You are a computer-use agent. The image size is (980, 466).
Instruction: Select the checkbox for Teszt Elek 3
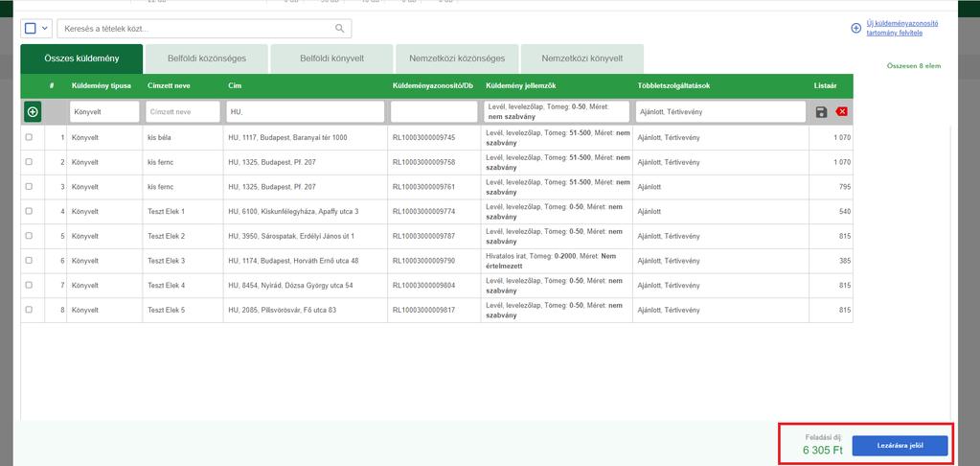[29, 260]
